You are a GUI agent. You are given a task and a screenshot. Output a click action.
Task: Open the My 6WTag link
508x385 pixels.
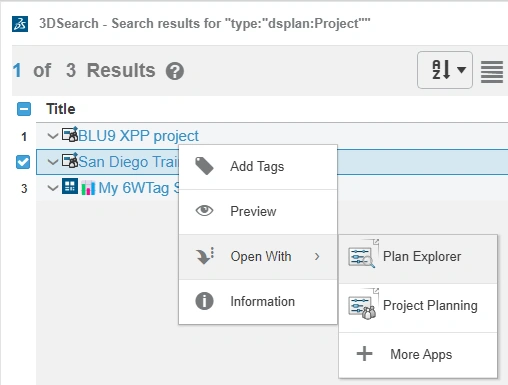tap(139, 188)
